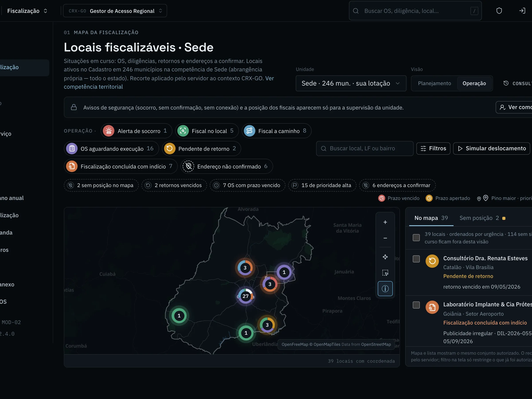Image resolution: width=532 pixels, height=399 pixels.
Task: Open the Gestor de Acesso Regional selector
Action: point(115,11)
